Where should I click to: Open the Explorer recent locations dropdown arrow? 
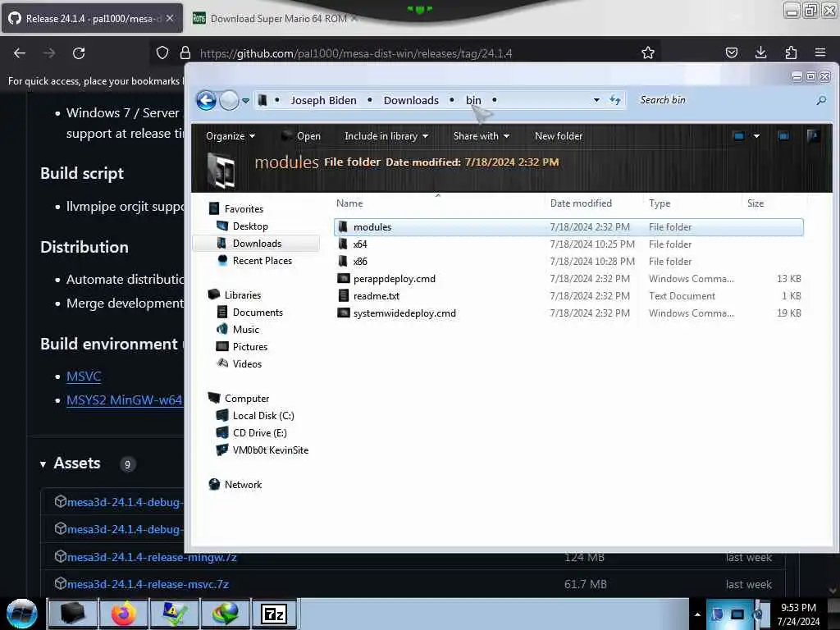point(245,101)
